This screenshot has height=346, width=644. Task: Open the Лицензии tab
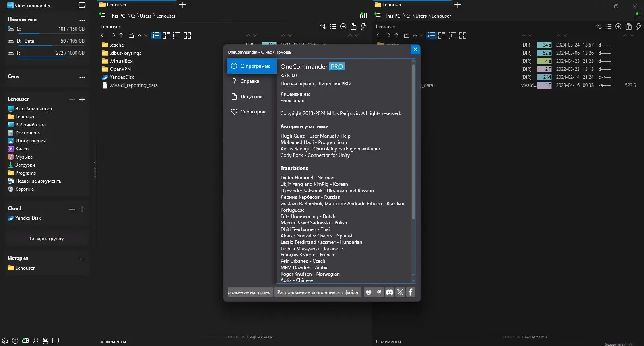coord(252,97)
